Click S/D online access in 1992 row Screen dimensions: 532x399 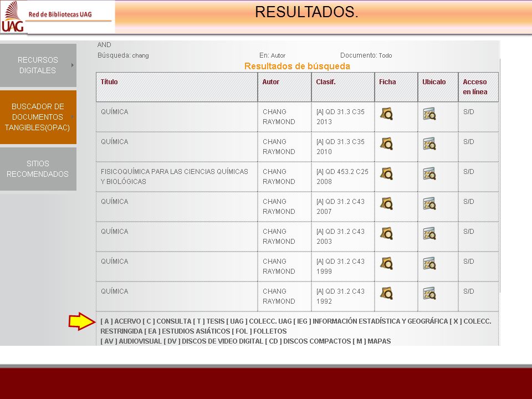(x=469, y=291)
